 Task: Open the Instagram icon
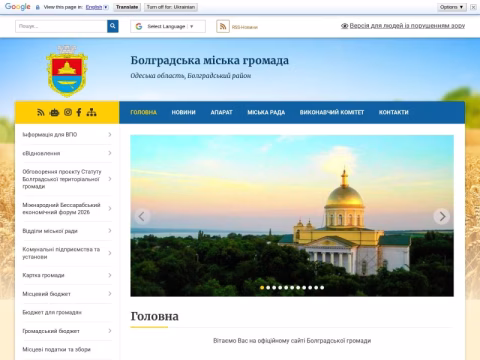coord(68,112)
